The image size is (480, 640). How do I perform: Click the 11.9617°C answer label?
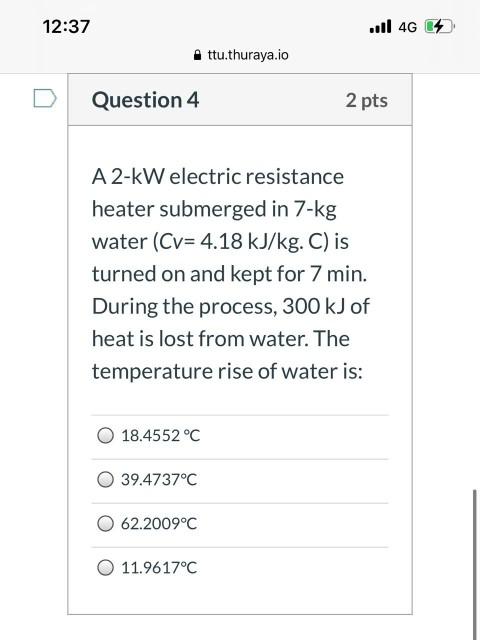pyautogui.click(x=159, y=568)
